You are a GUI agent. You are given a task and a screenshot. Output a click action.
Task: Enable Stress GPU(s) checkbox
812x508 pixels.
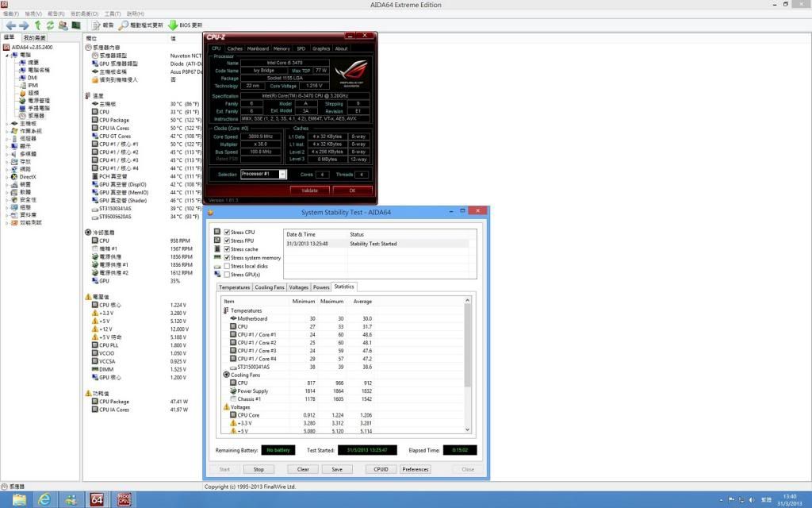(x=227, y=275)
